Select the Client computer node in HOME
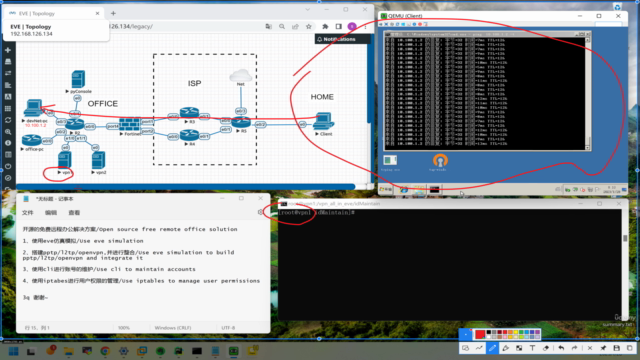 pos(324,121)
